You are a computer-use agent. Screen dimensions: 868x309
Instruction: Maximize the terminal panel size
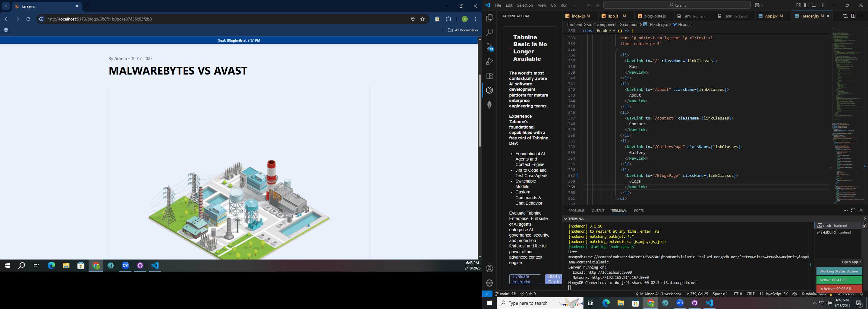[x=853, y=211]
